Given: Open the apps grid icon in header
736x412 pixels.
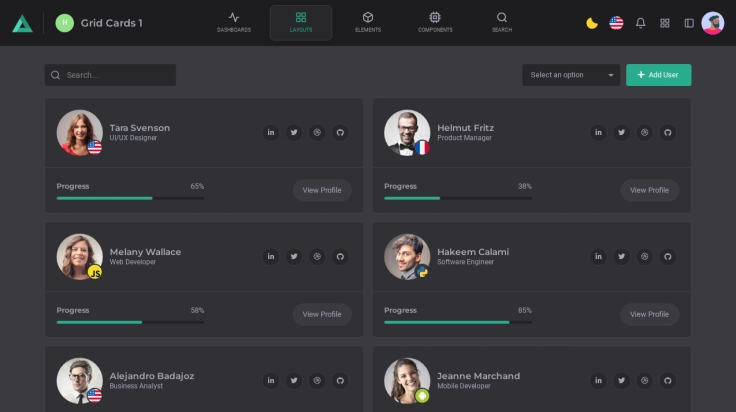Looking at the screenshot, I should click(x=665, y=23).
